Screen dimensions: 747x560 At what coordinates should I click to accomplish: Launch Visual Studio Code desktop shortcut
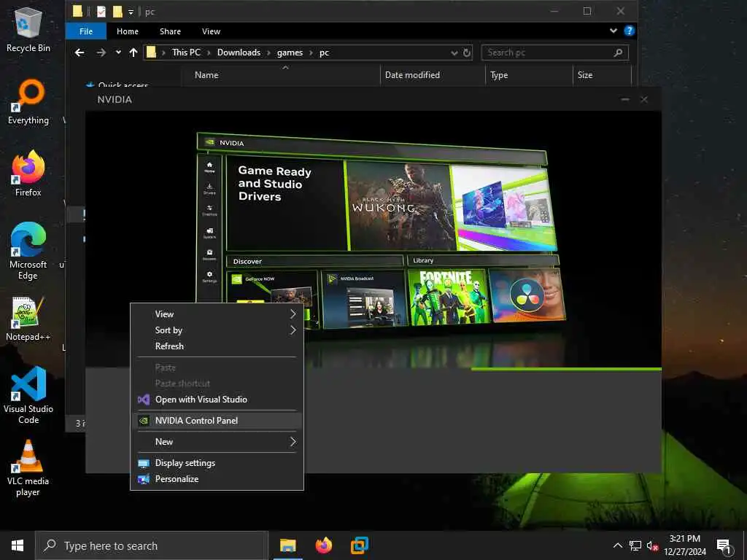click(28, 395)
